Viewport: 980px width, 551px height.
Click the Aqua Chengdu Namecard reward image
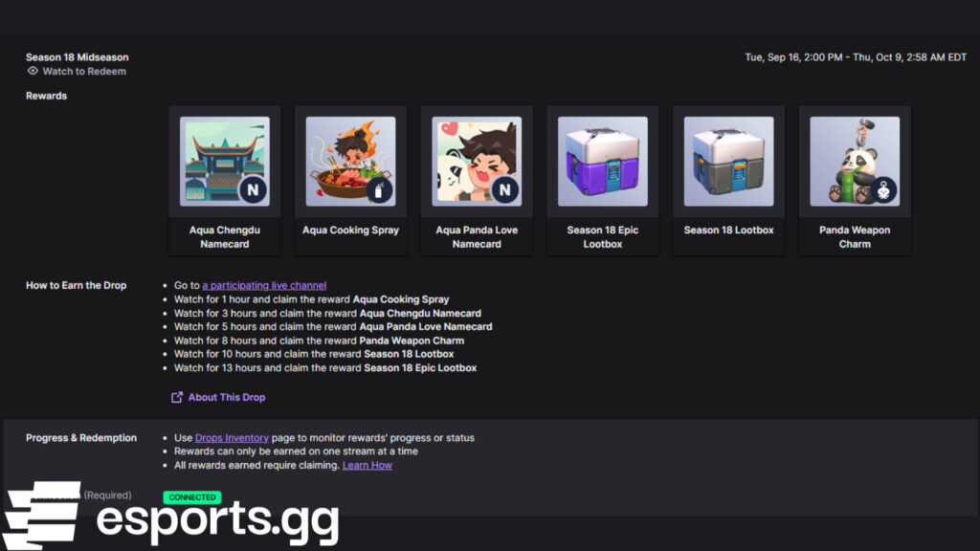(224, 161)
